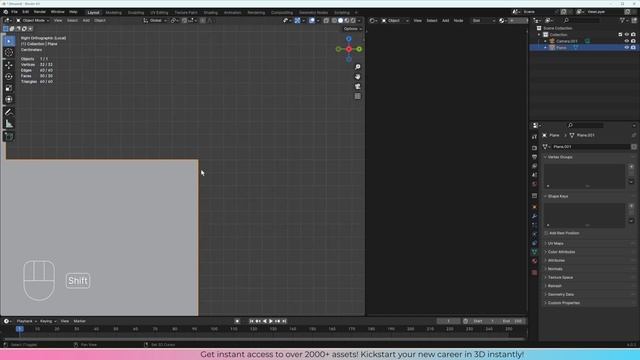Open the Output properties tab
This screenshot has width=640, height=360.
[x=534, y=157]
